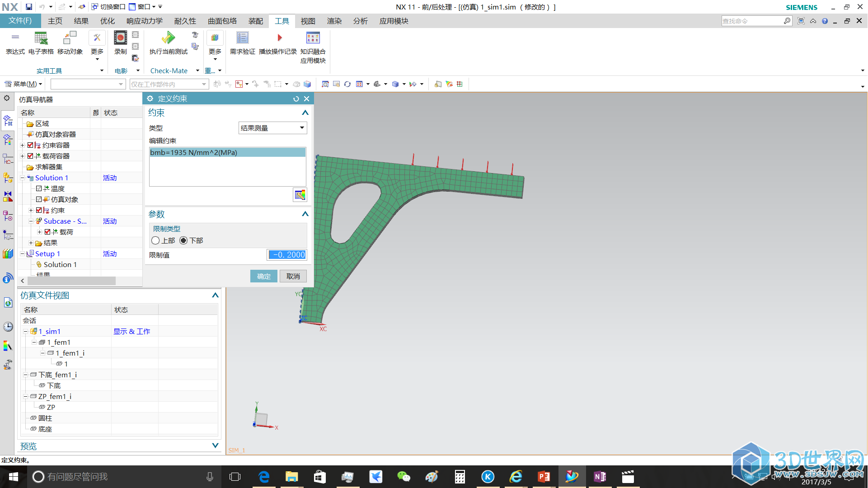Open the 电子表格 spreadsheet tool
The width and height of the screenshot is (868, 488).
click(x=41, y=43)
